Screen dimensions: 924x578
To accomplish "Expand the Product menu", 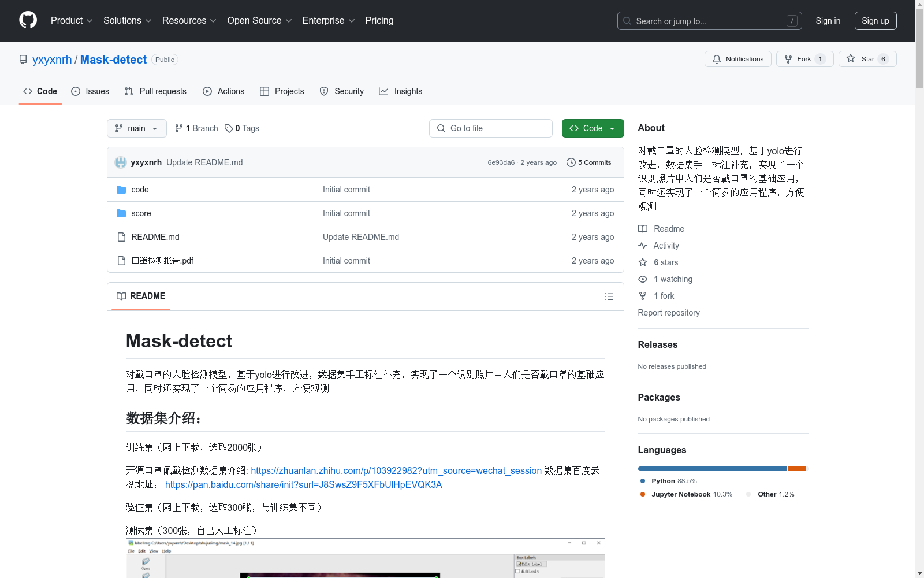I will 72,21.
